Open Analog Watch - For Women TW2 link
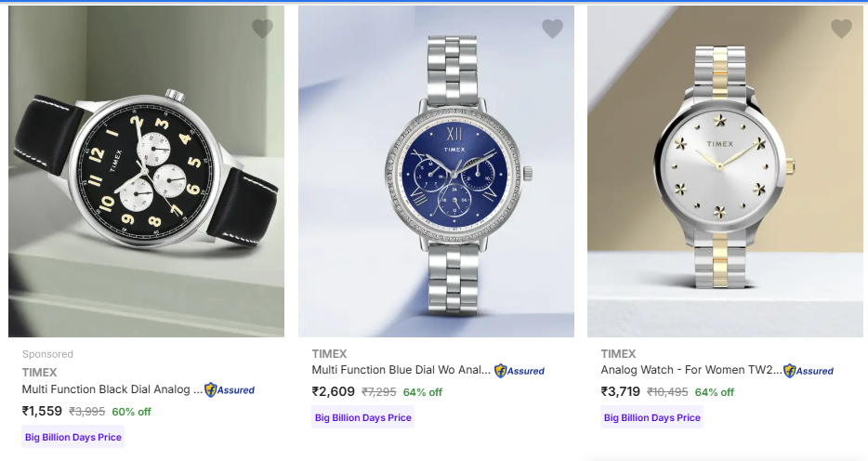The width and height of the screenshot is (868, 461). (x=691, y=370)
